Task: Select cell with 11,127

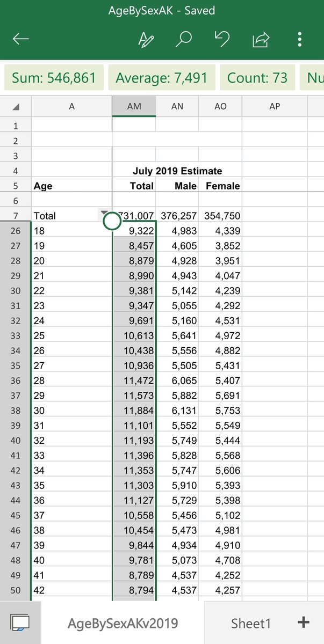Action: [134, 501]
